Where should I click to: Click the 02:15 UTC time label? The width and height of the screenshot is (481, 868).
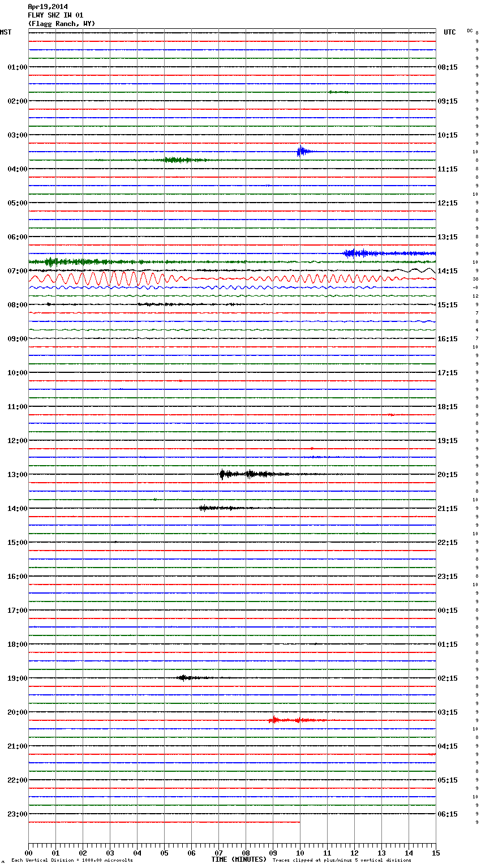pos(448,678)
